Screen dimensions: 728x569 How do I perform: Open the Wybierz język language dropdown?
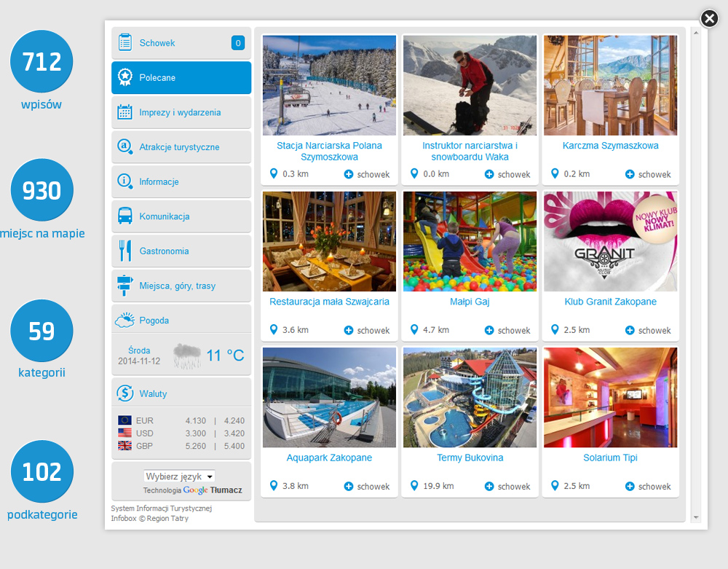[x=179, y=476]
